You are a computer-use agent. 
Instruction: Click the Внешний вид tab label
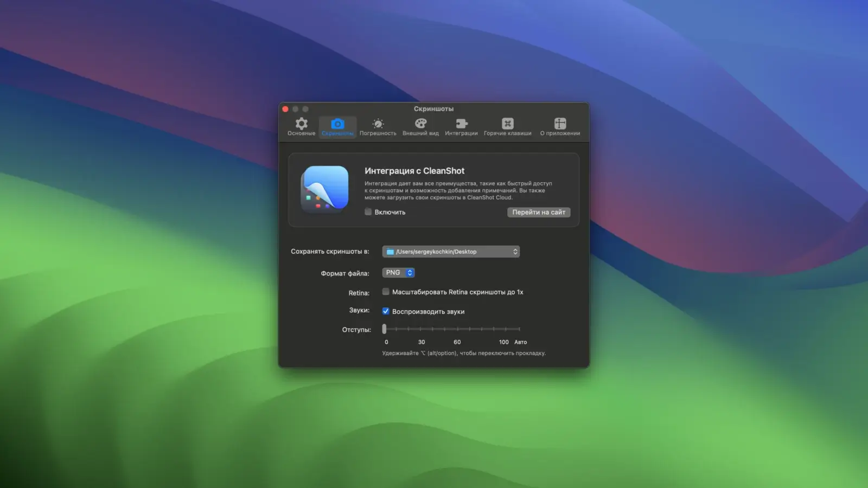click(x=420, y=133)
